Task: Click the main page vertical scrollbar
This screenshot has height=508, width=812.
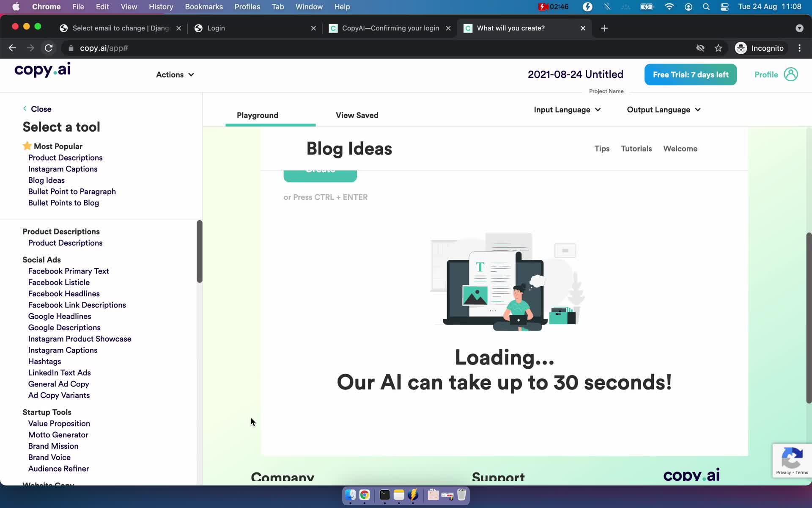Action: [x=809, y=317]
